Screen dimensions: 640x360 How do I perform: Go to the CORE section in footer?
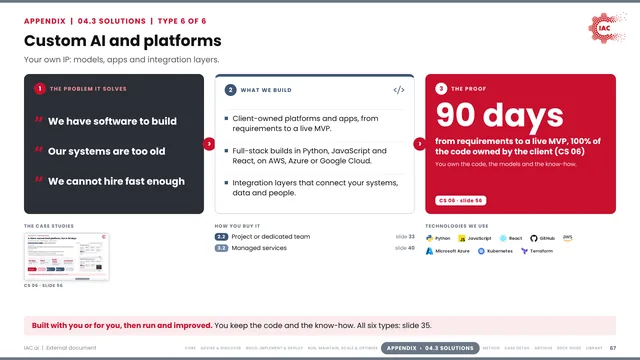[190, 348]
